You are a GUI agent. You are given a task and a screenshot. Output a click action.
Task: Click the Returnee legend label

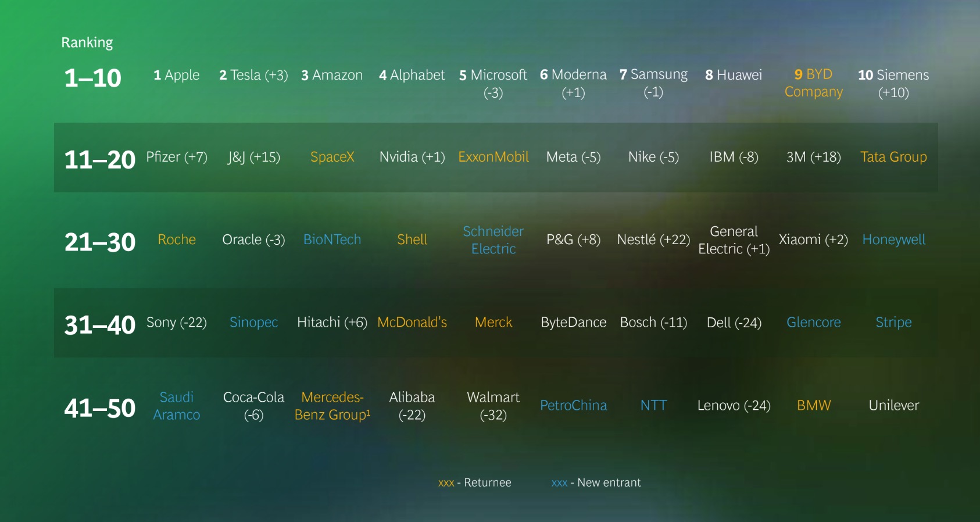[487, 482]
